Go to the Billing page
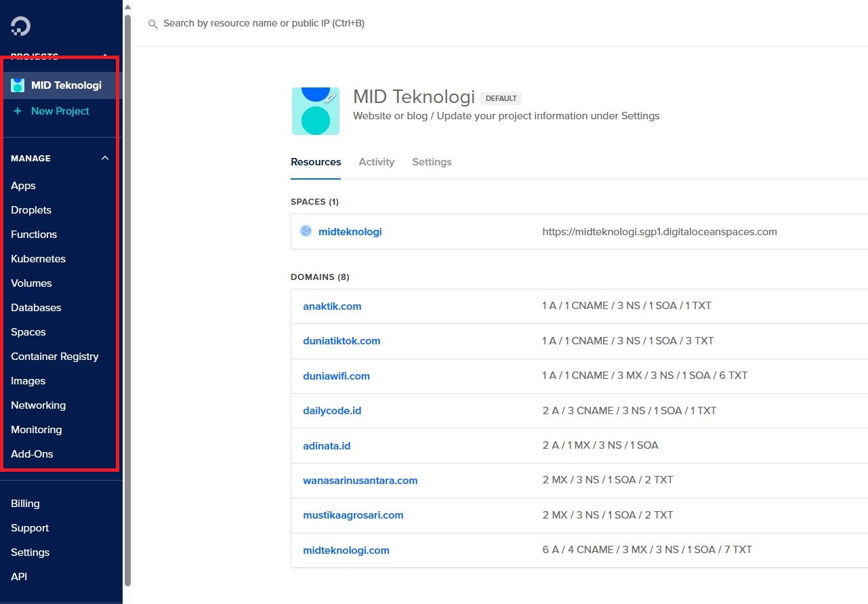 tap(25, 504)
